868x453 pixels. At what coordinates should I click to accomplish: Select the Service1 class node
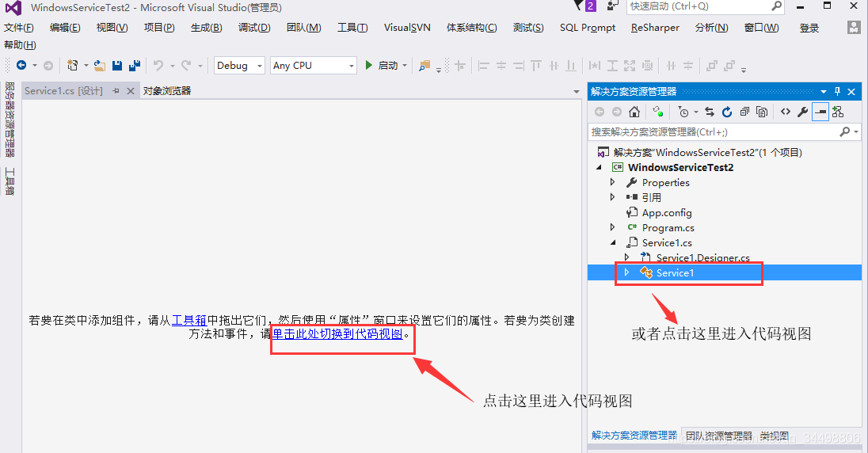(675, 272)
